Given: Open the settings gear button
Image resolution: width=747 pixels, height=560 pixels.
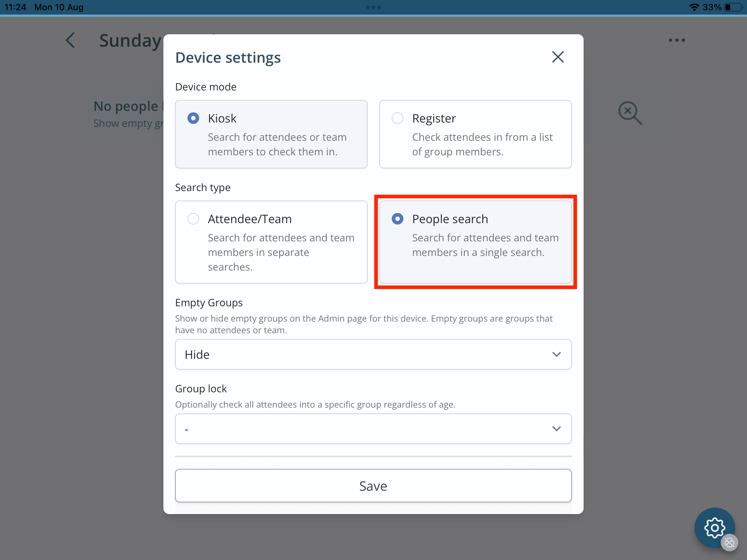Looking at the screenshot, I should tap(714, 527).
